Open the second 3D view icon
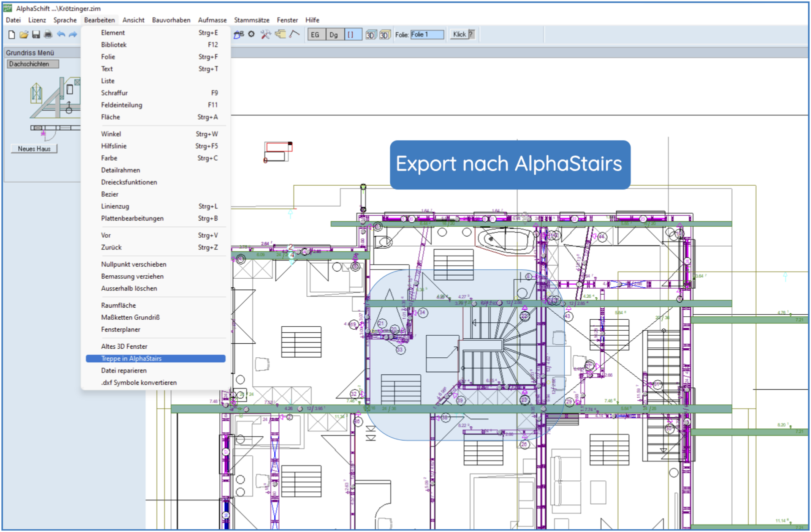The height and width of the screenshot is (532, 811). tap(385, 35)
